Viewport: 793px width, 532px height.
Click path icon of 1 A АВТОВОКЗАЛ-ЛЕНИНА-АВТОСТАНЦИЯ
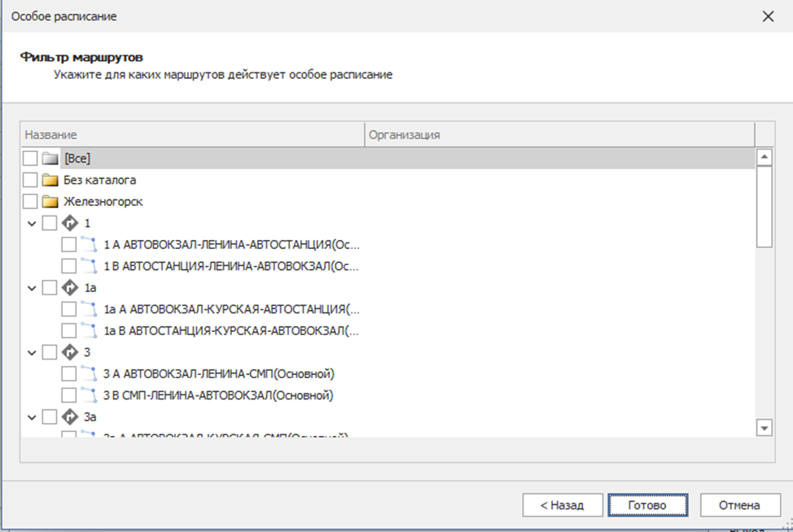click(90, 244)
